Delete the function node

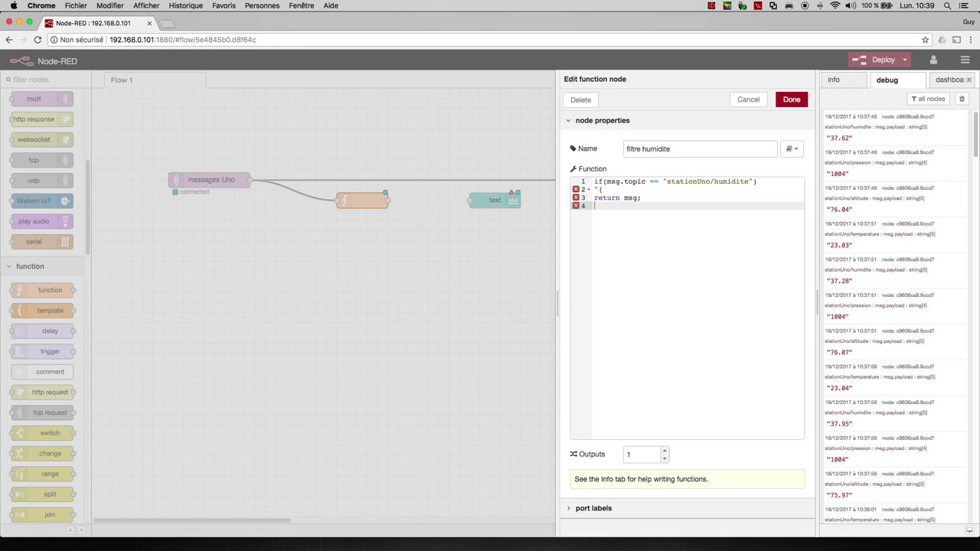(581, 99)
